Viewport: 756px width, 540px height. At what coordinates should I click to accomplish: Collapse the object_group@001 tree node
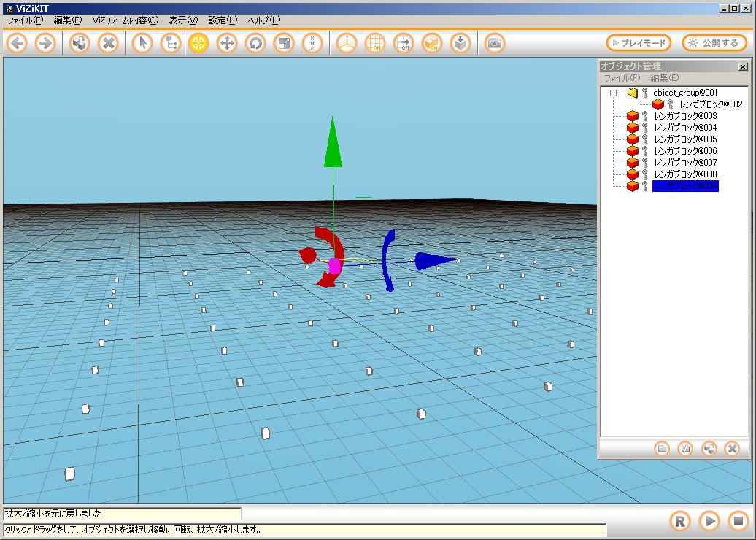pyautogui.click(x=614, y=93)
